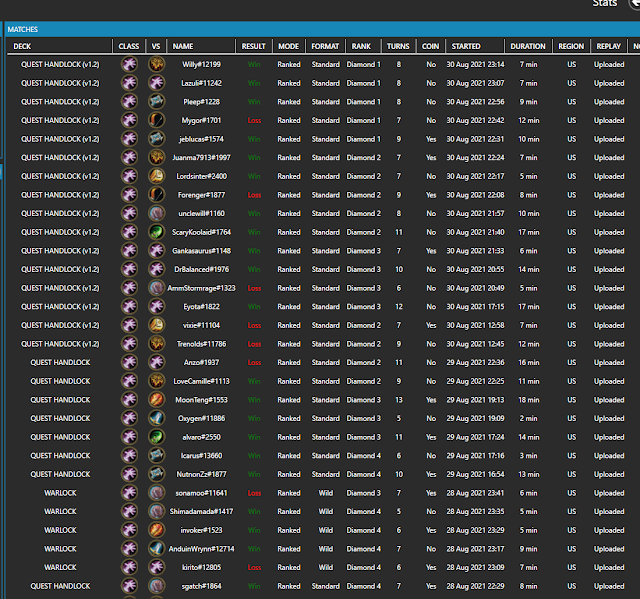This screenshot has height=599, width=640.
Task: Click Warlock class icon in sgatch#1864 row
Action: (x=129, y=586)
